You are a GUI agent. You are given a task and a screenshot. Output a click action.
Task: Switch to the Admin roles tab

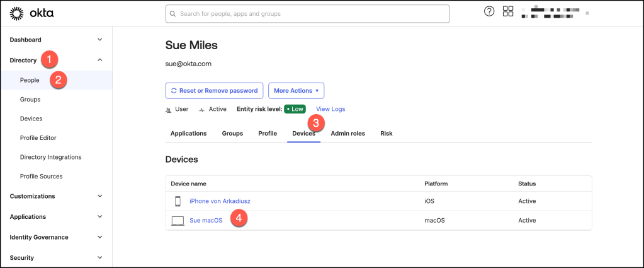[347, 134]
